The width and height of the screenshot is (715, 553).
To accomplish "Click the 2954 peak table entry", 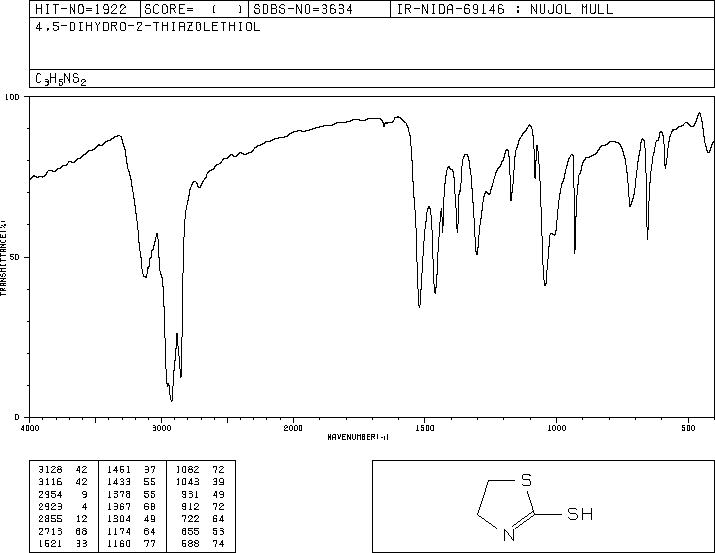I will point(63,494).
